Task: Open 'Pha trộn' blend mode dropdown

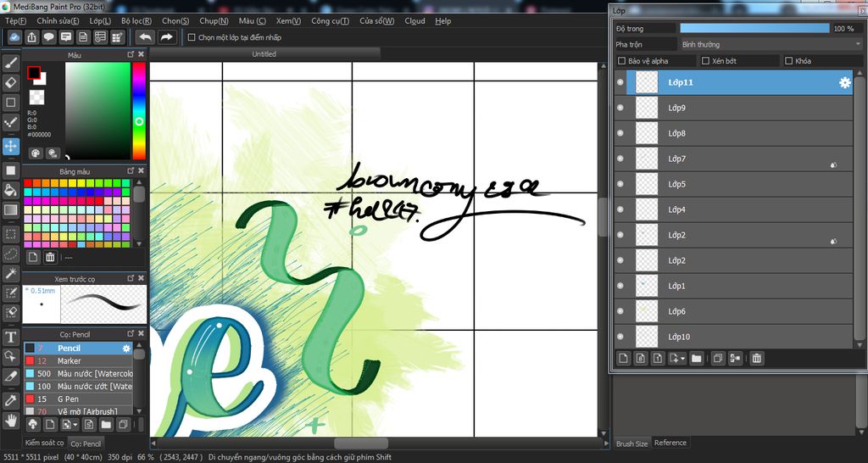Action: tap(770, 44)
